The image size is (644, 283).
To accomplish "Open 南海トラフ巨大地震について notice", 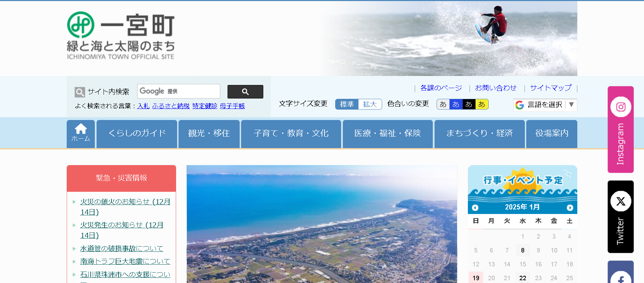I will pyautogui.click(x=125, y=261).
